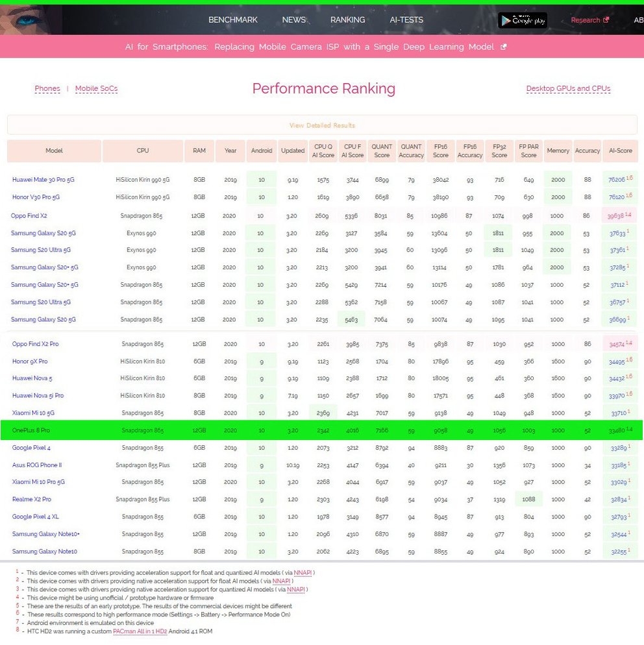The height and width of the screenshot is (645, 644).
Task: Open the RANKING page from the navigation
Action: coord(348,19)
